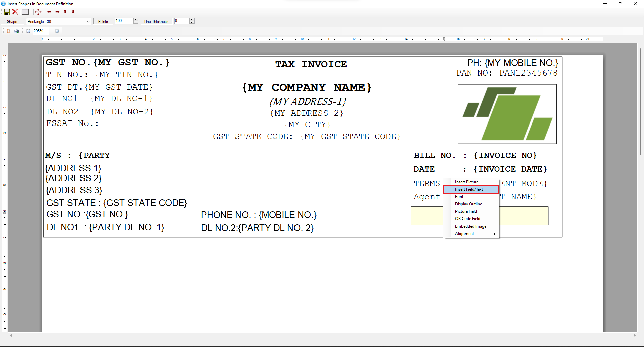Click the red left arrow move icon
The image size is (644, 347).
click(49, 12)
